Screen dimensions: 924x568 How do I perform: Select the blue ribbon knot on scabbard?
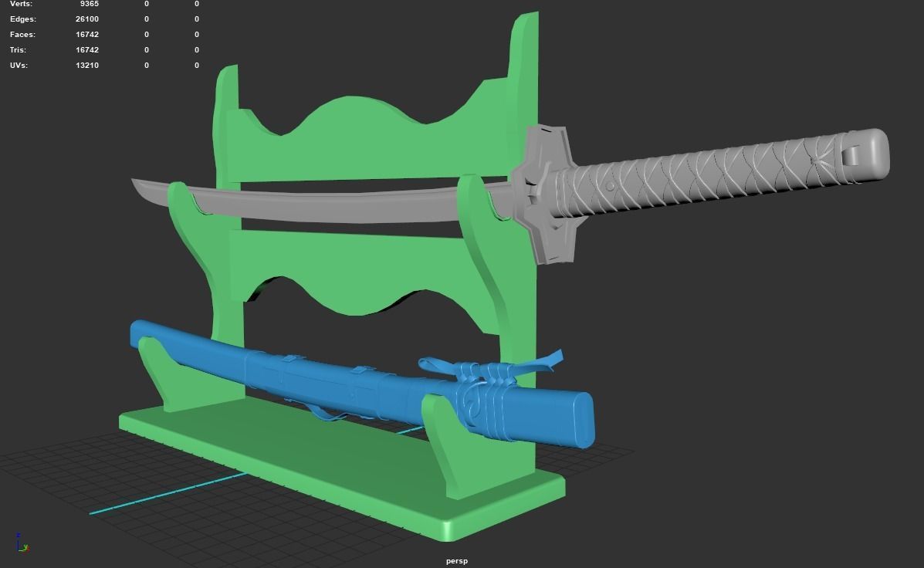coord(489,374)
